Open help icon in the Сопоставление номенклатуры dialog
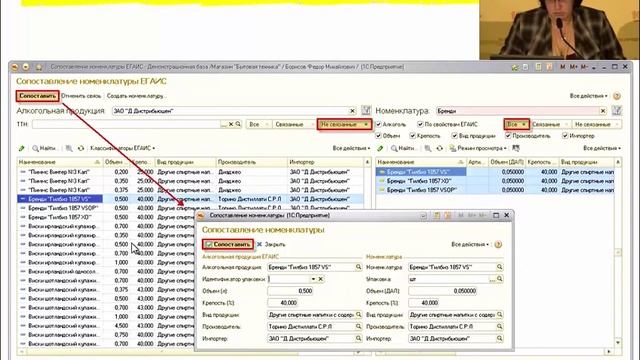 tap(498, 244)
